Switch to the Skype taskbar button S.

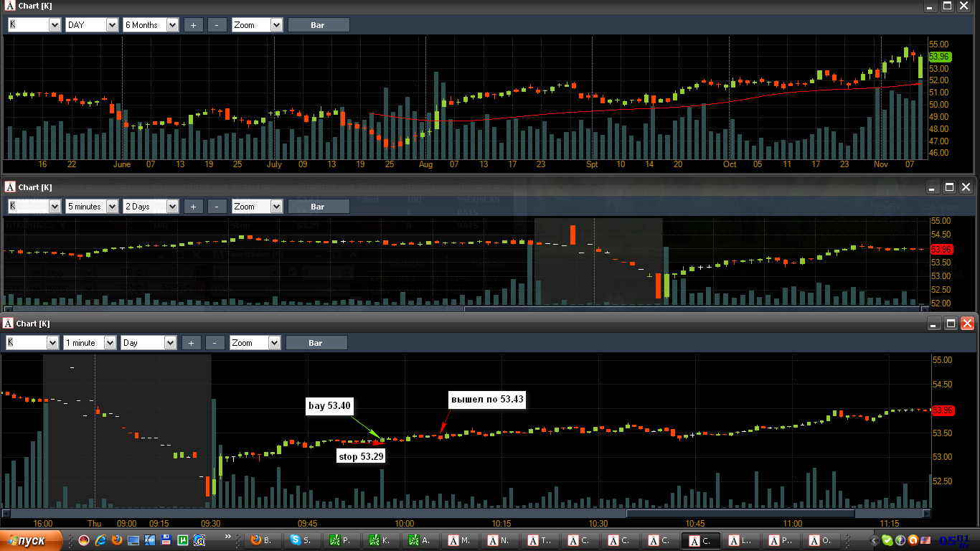[x=302, y=540]
